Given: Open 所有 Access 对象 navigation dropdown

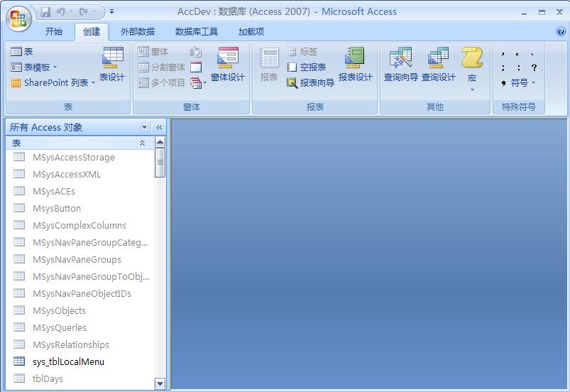Looking at the screenshot, I should [x=144, y=127].
